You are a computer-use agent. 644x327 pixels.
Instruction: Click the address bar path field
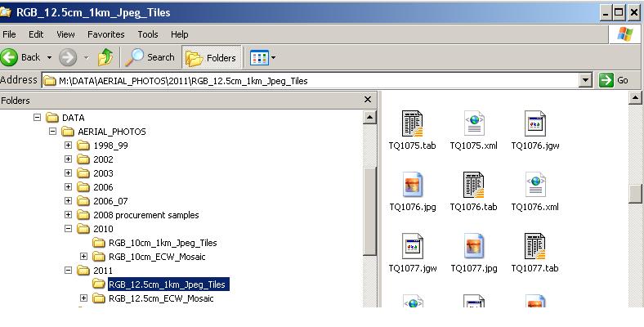[x=310, y=80]
